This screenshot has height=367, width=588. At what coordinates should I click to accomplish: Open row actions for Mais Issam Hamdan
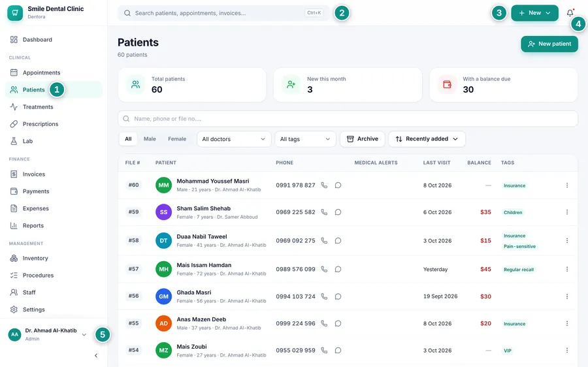[x=567, y=269]
